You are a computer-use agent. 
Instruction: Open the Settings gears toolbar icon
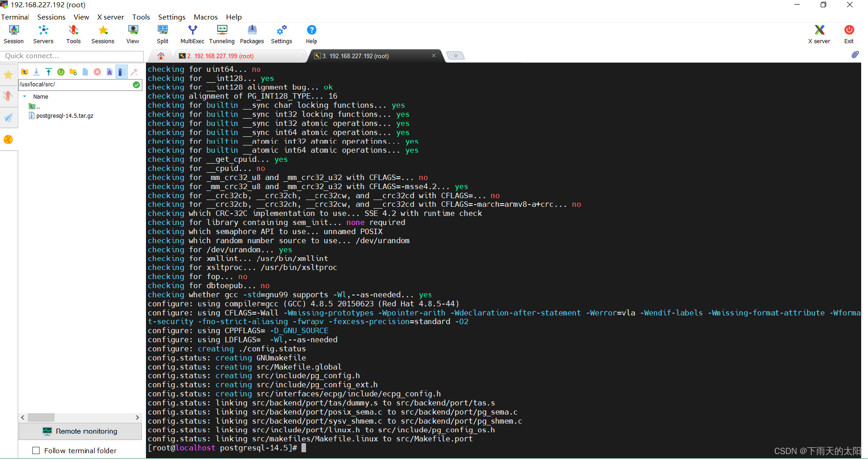tap(281, 35)
